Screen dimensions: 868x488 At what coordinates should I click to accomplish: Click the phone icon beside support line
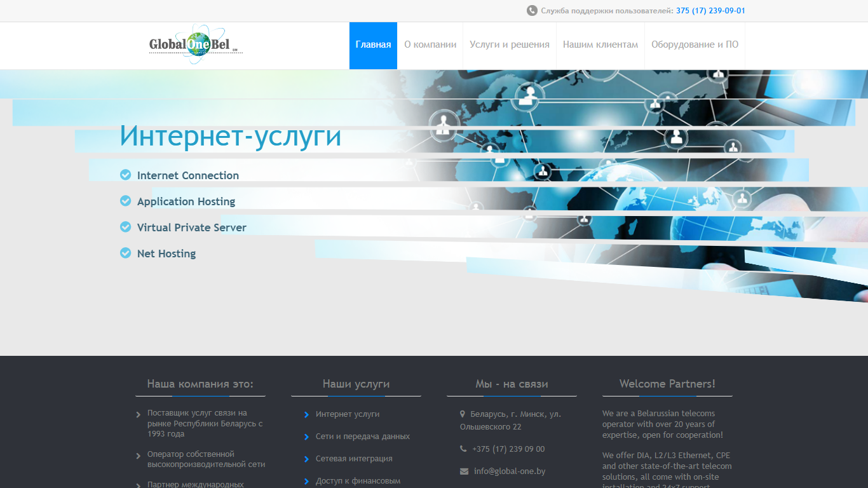pyautogui.click(x=532, y=11)
